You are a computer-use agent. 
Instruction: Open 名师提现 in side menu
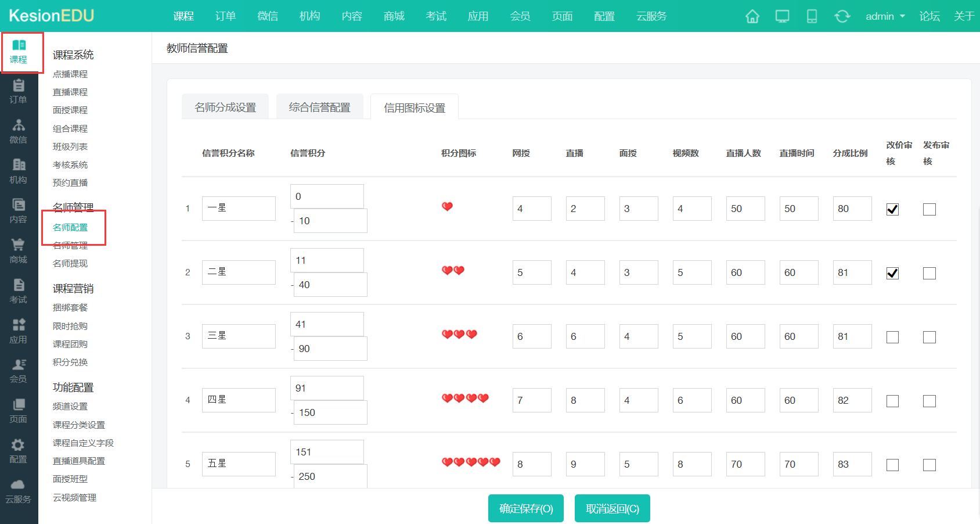[x=70, y=264]
